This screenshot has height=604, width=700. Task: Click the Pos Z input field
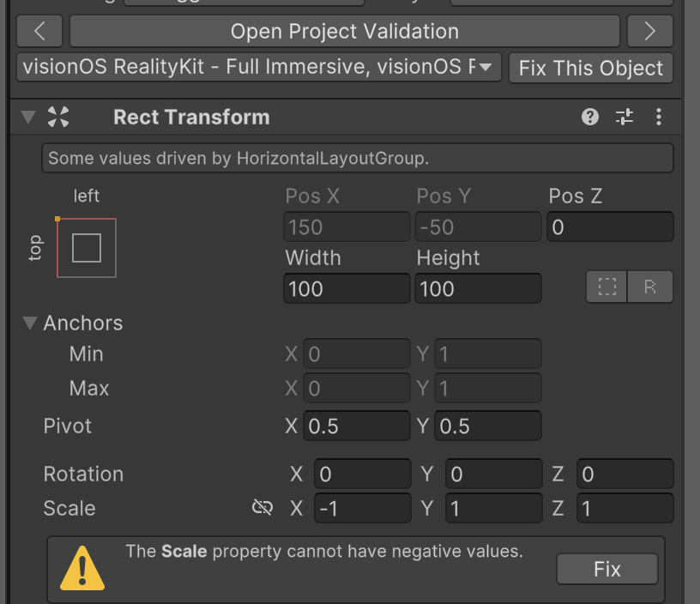coord(610,227)
